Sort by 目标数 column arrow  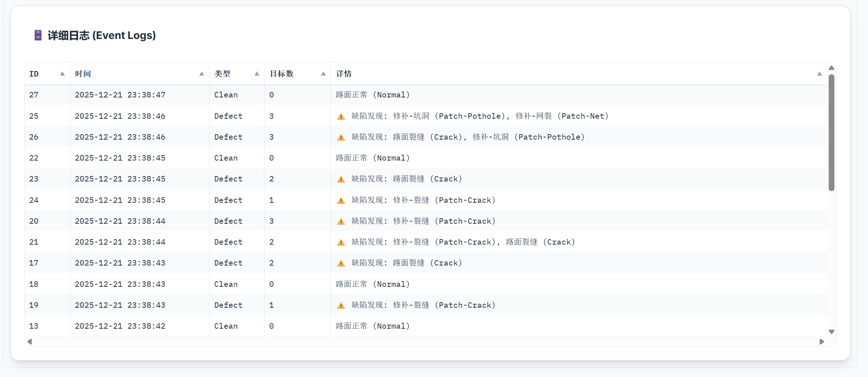[323, 74]
